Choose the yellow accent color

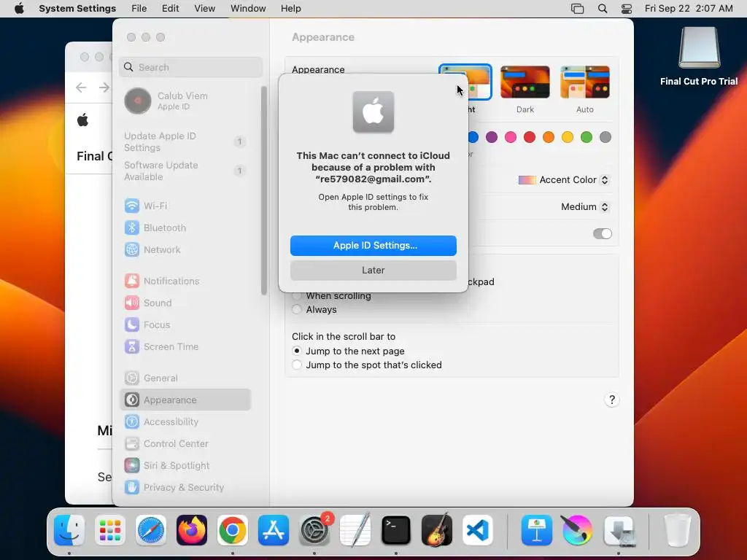tap(568, 137)
